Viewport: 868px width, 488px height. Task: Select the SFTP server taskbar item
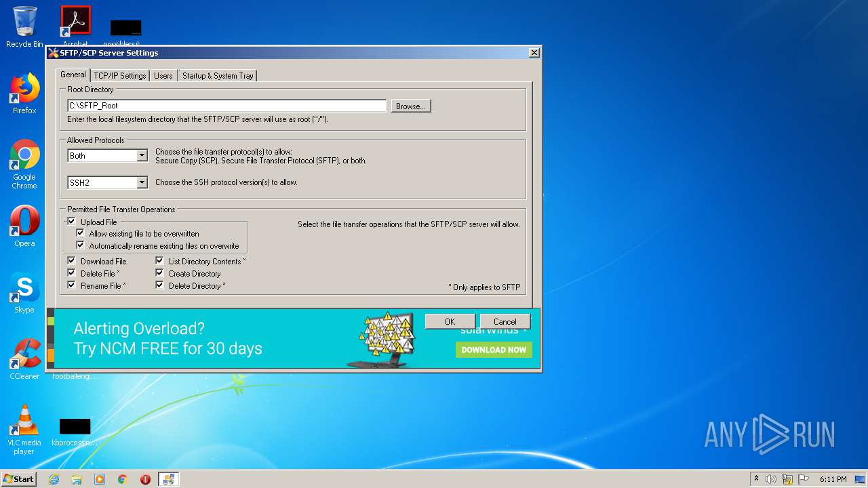(x=168, y=479)
